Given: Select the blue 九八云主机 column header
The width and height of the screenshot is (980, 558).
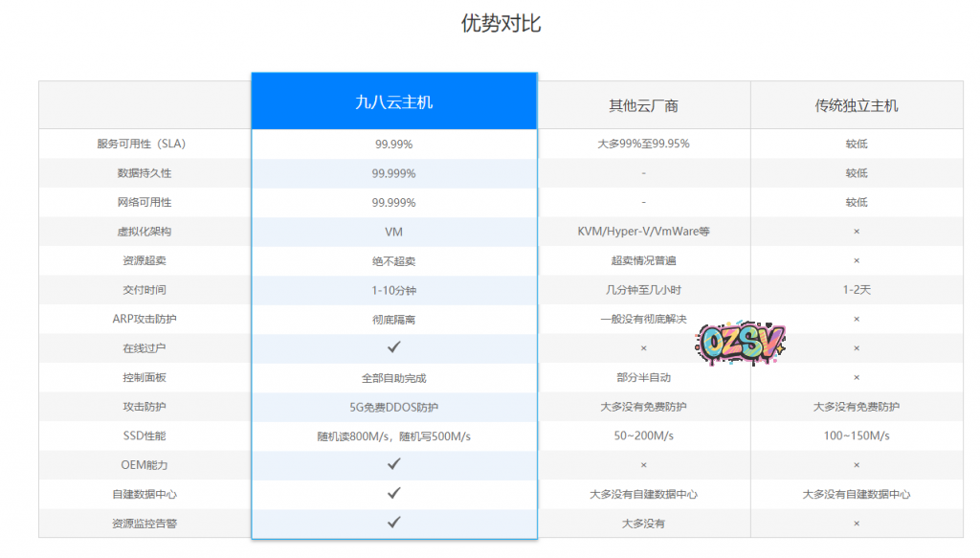Looking at the screenshot, I should (393, 101).
